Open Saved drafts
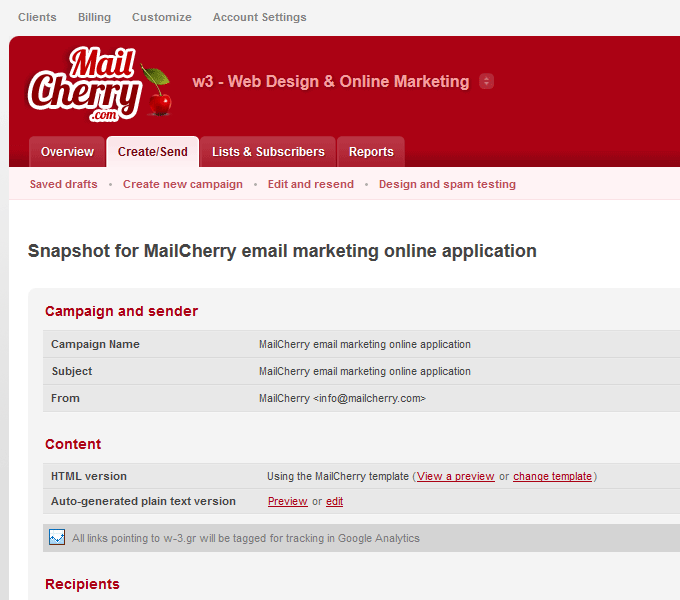This screenshot has width=680, height=600. [63, 184]
